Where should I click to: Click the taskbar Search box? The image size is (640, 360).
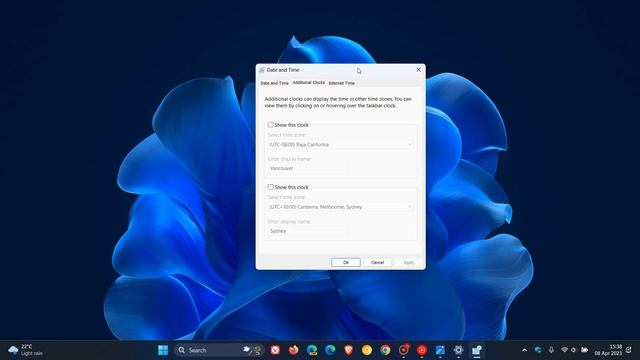(x=219, y=350)
